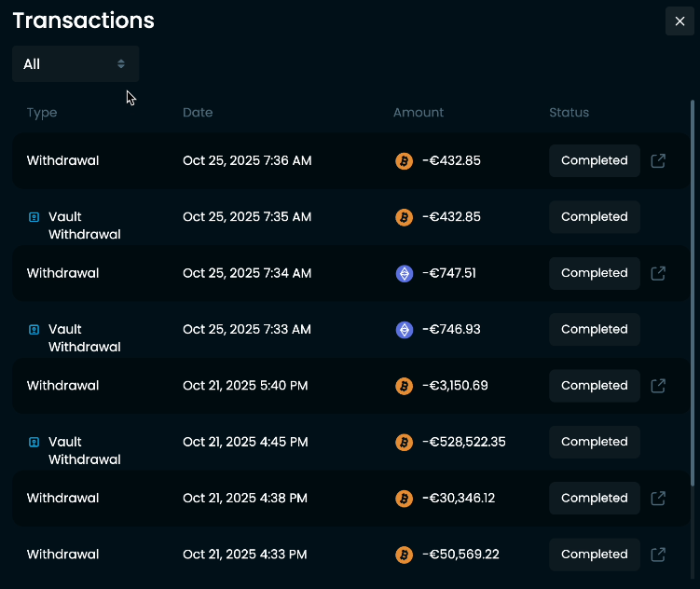Click the transactions list vertical scrollbar
The height and width of the screenshot is (589, 700).
pos(692,289)
